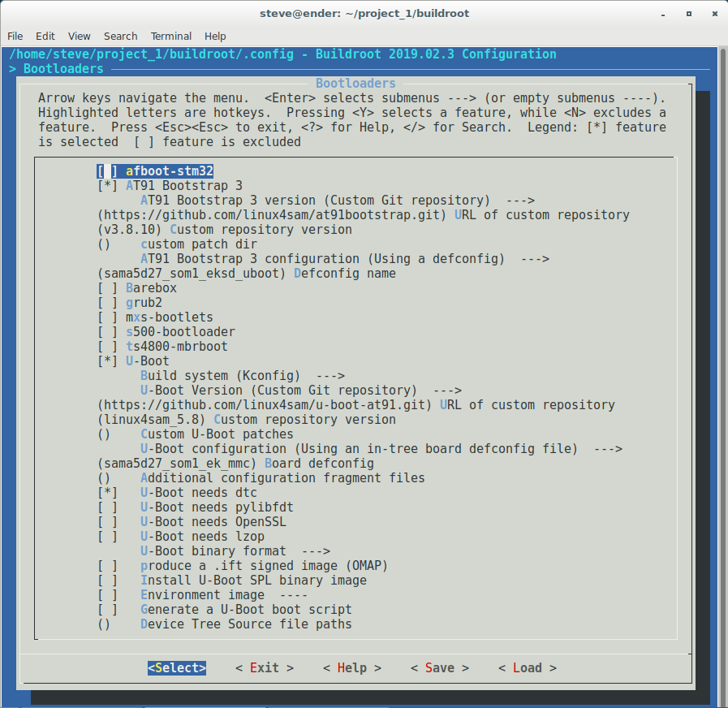Open the Search menu in menu bar
Screen dimensions: 728x708
click(x=120, y=36)
